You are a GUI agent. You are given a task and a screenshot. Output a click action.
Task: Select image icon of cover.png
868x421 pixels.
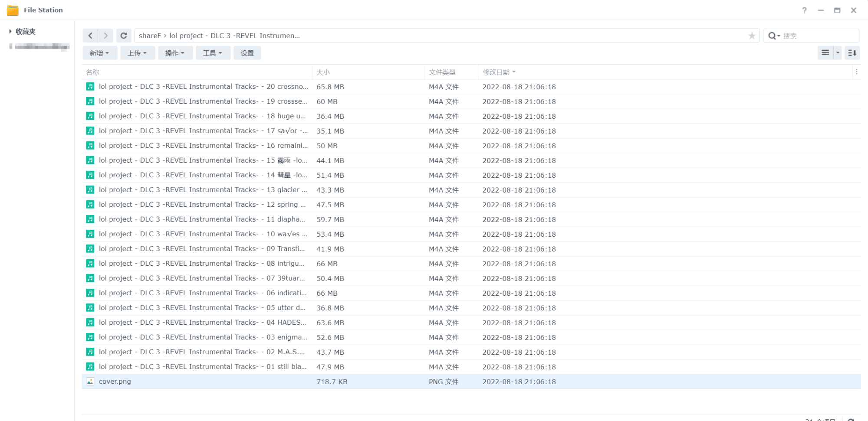(90, 382)
